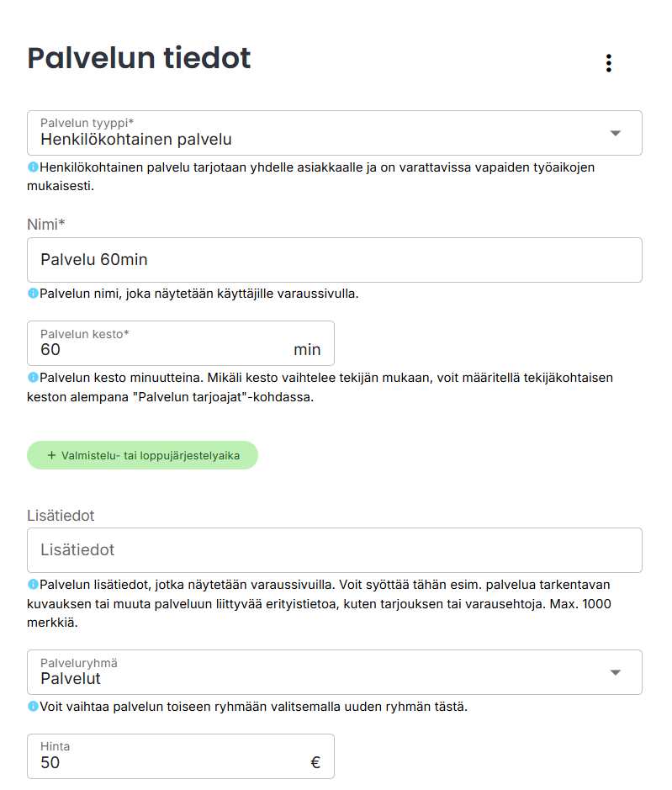Click the selected Palvelut group value

[71, 679]
